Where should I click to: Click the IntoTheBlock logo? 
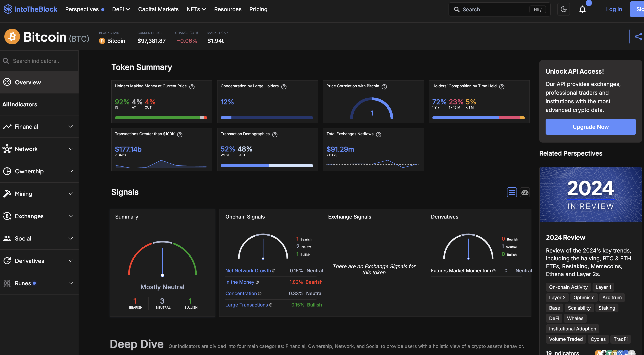pyautogui.click(x=30, y=9)
